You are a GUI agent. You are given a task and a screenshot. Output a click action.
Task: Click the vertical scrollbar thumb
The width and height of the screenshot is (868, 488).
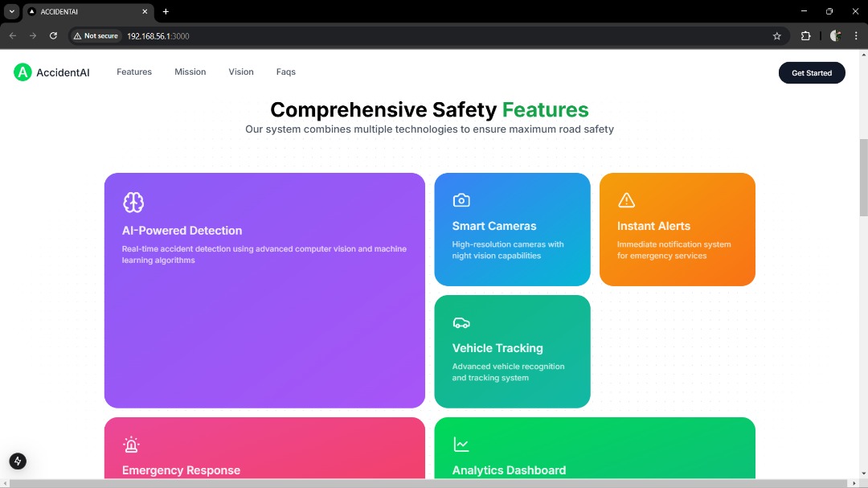click(863, 177)
